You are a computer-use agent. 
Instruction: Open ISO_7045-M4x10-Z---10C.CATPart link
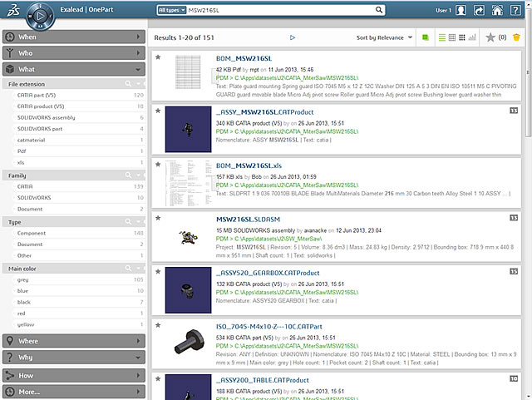(269, 327)
